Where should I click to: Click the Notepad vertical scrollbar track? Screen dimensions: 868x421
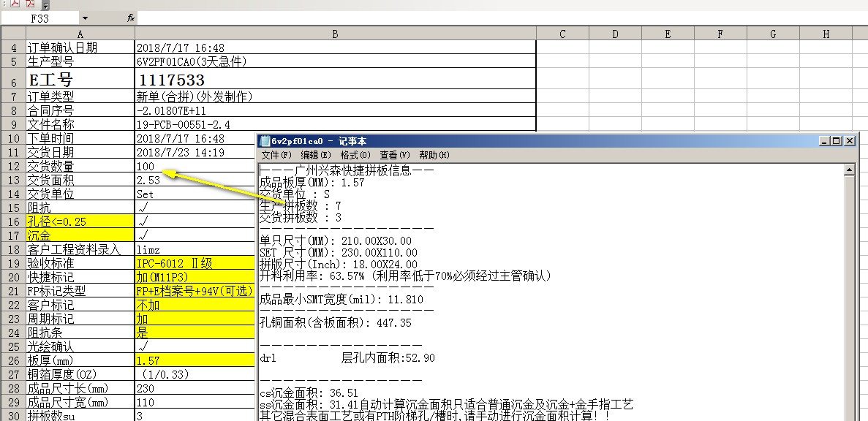point(850,299)
